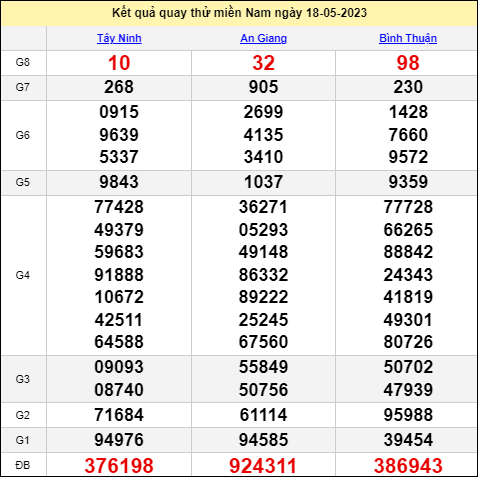Select Tây Ninh G8 number 10
Viewport: 478px width, 477px height.
pos(119,63)
